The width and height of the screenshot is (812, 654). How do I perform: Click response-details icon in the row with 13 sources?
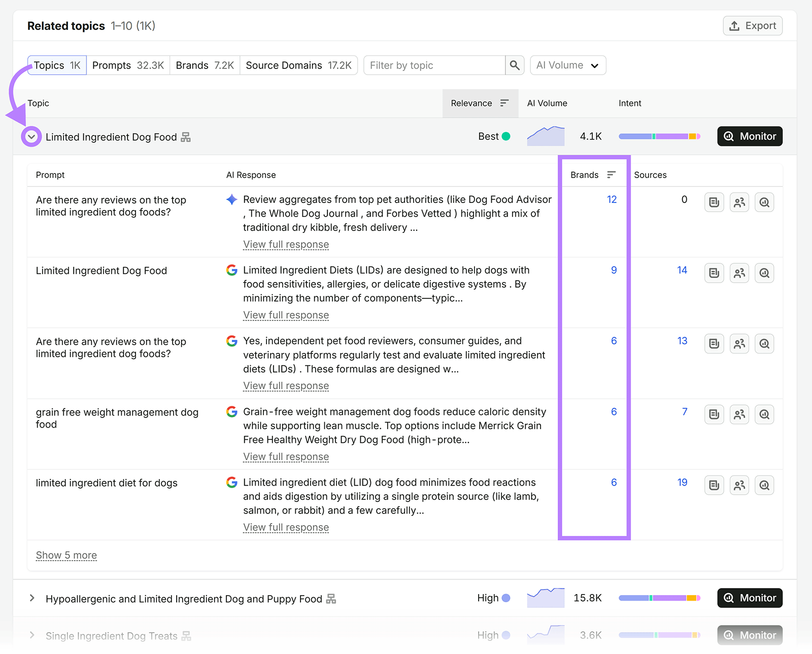(714, 343)
